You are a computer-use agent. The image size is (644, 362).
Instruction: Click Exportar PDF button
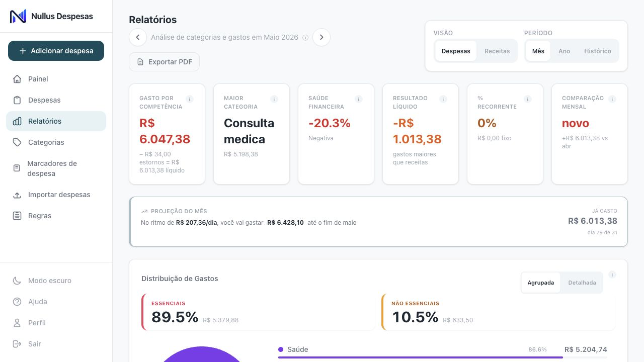[x=165, y=62]
